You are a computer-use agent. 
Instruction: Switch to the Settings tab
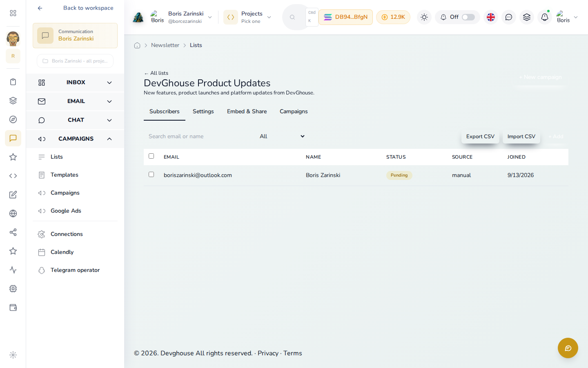click(203, 112)
